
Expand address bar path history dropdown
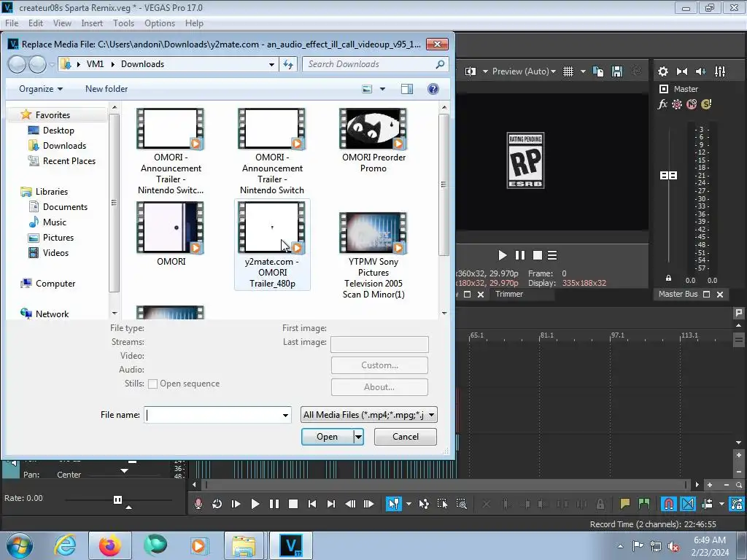coord(271,64)
